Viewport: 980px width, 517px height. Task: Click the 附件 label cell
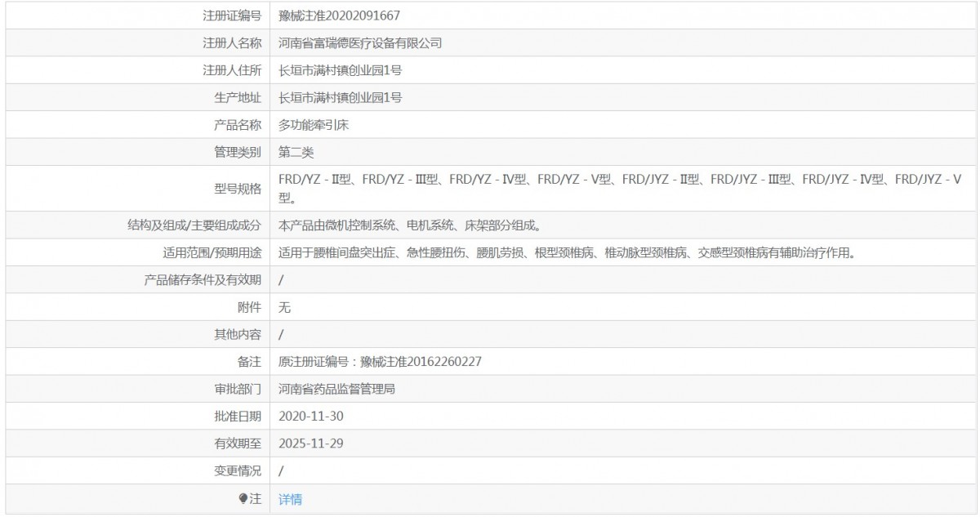[x=136, y=307]
